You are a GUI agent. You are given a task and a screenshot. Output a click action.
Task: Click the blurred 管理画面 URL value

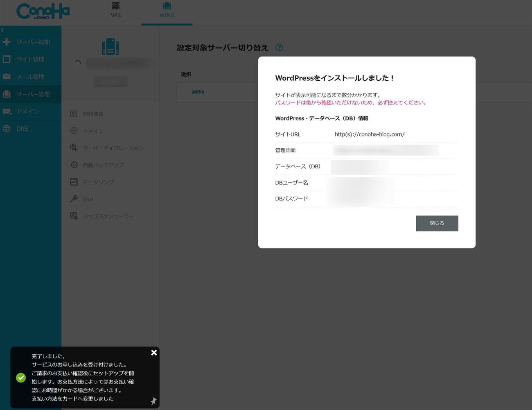point(386,150)
